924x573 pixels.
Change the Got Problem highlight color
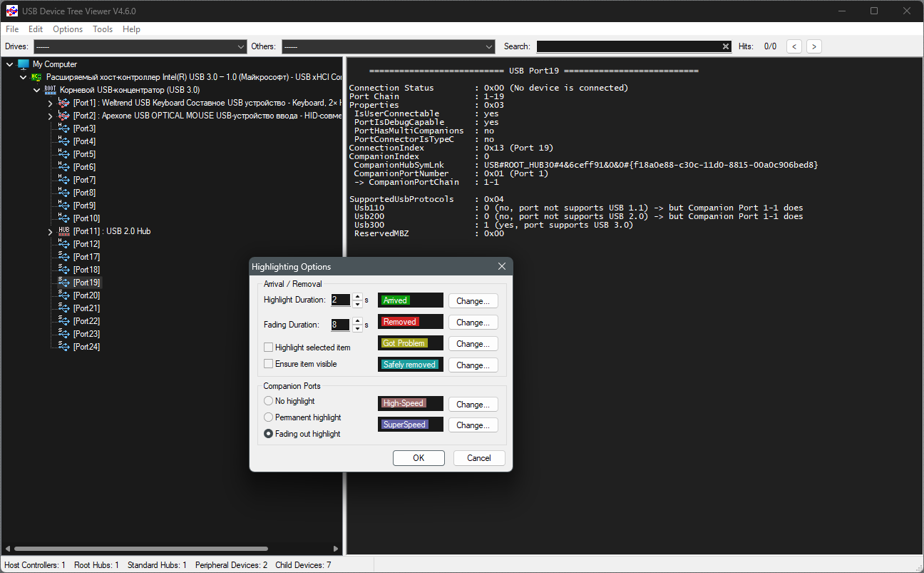click(473, 344)
